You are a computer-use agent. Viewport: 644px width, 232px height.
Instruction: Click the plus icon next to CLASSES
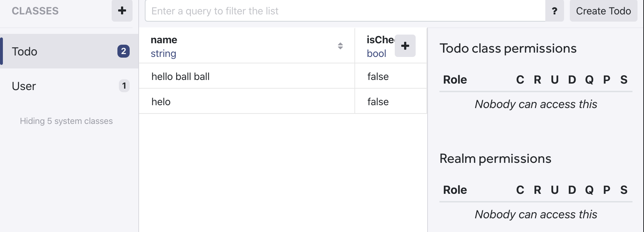(x=122, y=11)
